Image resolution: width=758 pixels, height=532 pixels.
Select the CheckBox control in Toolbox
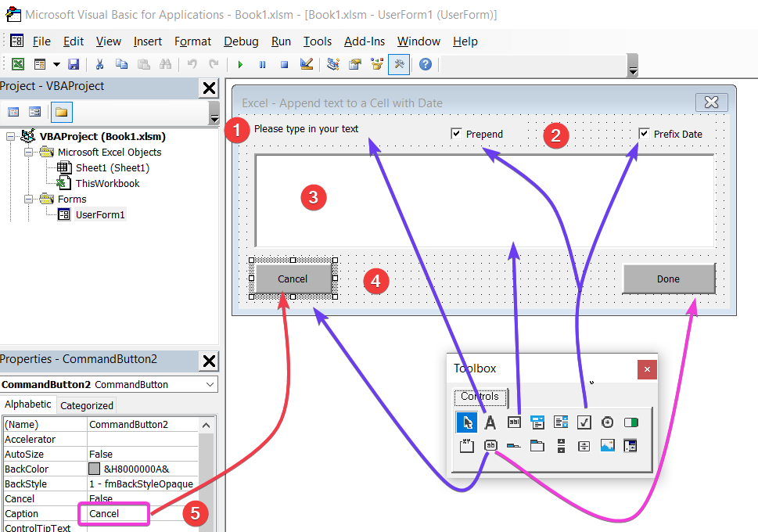tap(584, 422)
